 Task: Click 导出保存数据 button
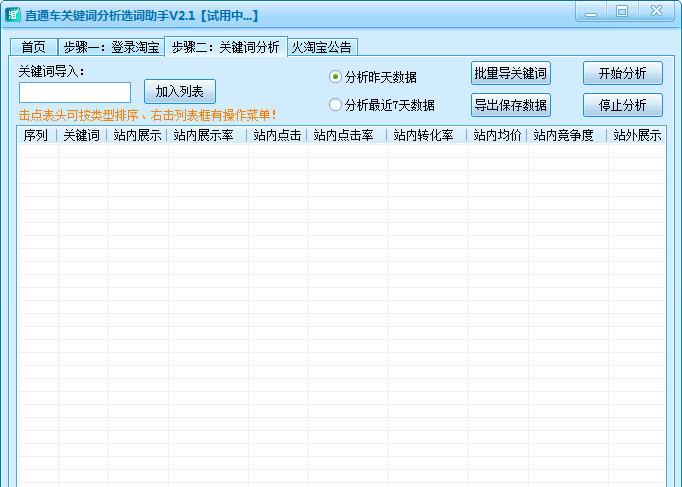(x=510, y=105)
